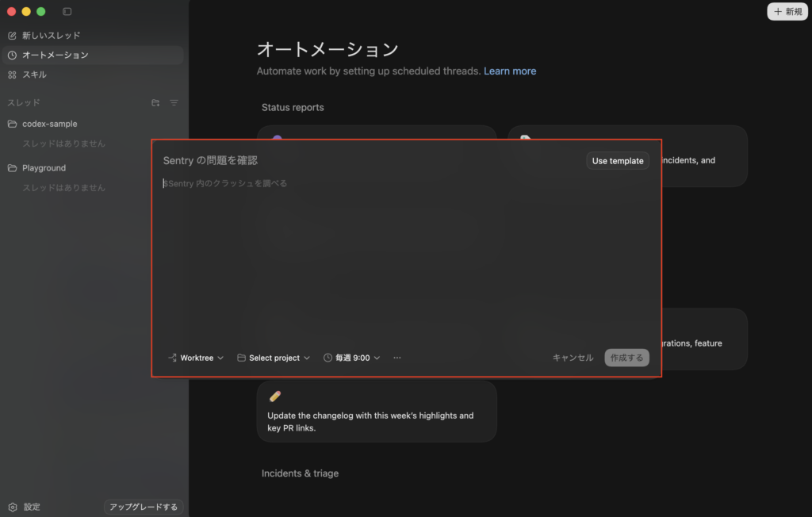This screenshot has width=812, height=517.
Task: Toggle the sidebar panel icon
Action: pyautogui.click(x=67, y=12)
